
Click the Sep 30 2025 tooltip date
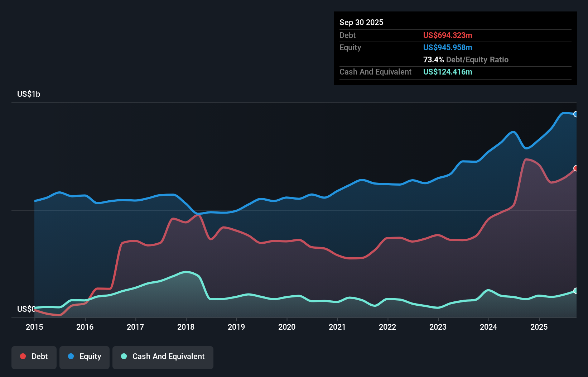[x=361, y=22]
